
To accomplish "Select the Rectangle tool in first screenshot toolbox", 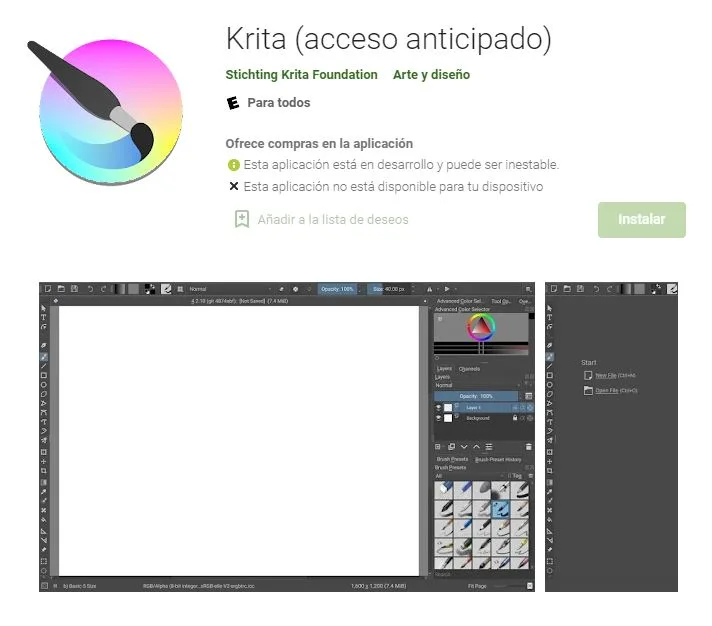I will [44, 375].
